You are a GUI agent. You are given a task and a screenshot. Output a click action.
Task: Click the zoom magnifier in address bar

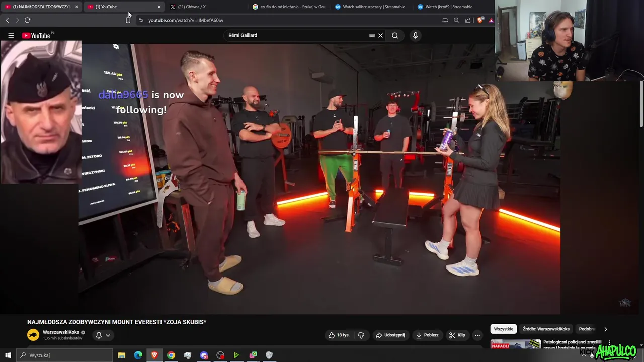coord(456,20)
